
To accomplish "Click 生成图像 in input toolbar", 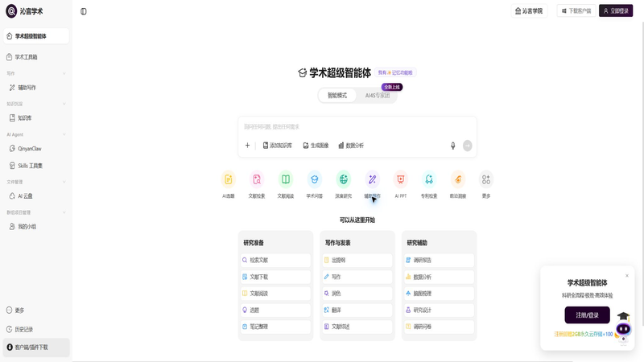I will 316,146.
